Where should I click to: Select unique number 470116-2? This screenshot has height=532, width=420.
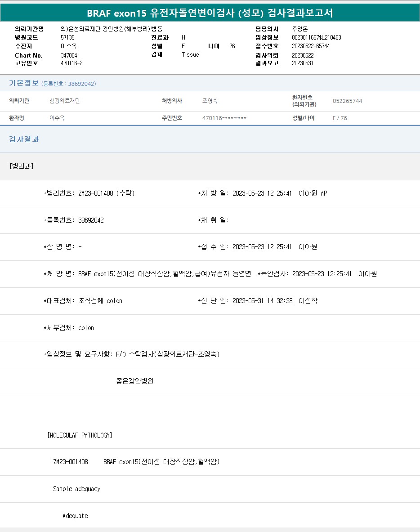click(71, 63)
